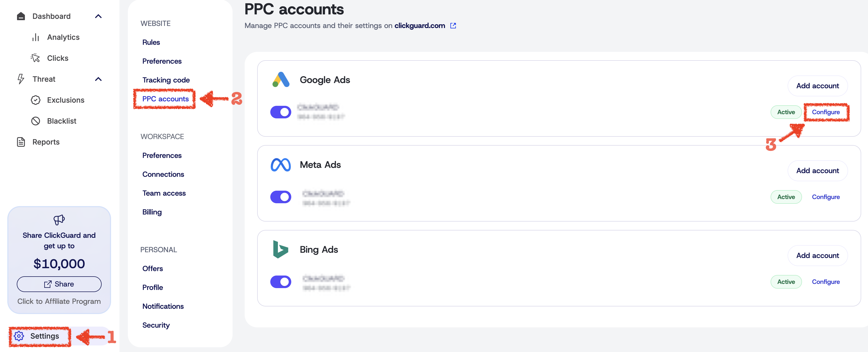Click the Share button for affiliate program
The height and width of the screenshot is (352, 868).
tap(59, 284)
